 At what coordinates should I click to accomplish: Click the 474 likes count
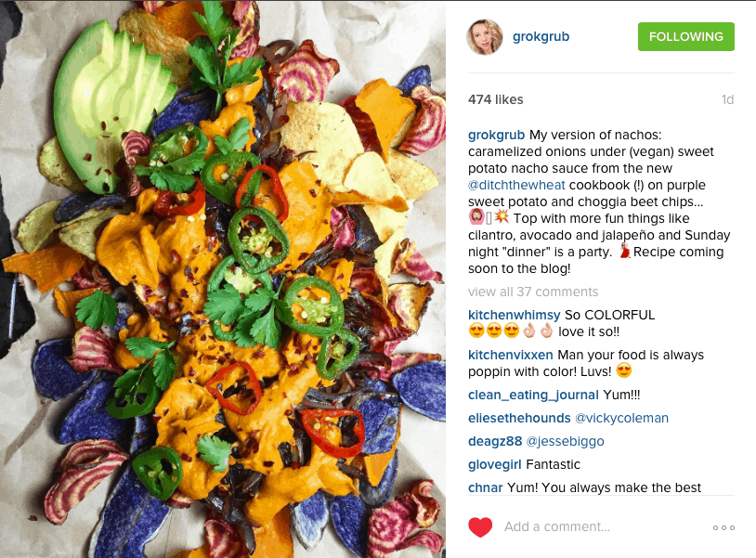(x=496, y=99)
